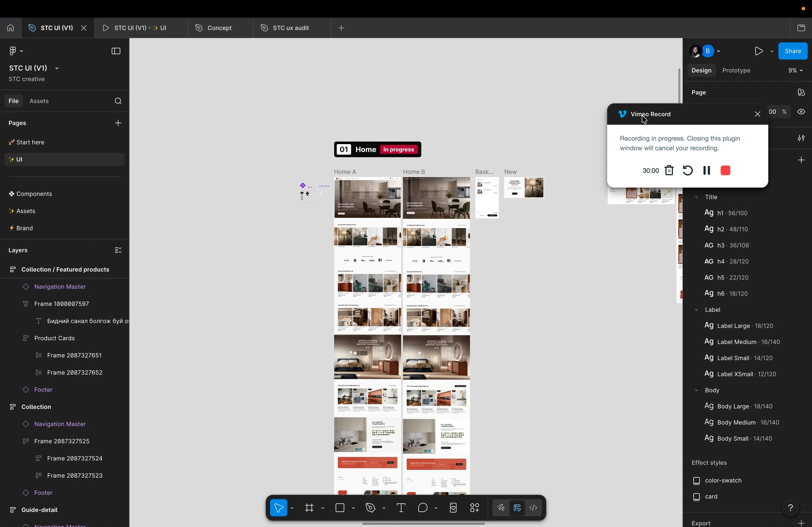
Task: Open the zoom level 9% dropdown
Action: (795, 71)
